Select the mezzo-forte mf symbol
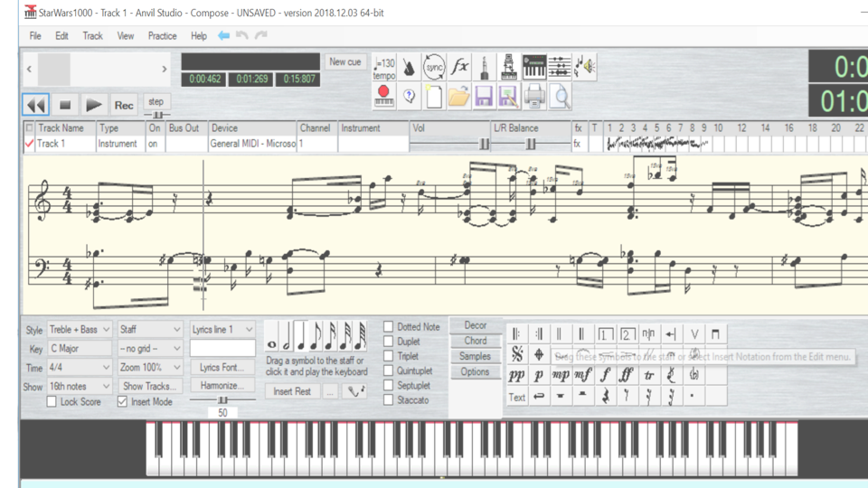 click(x=582, y=376)
